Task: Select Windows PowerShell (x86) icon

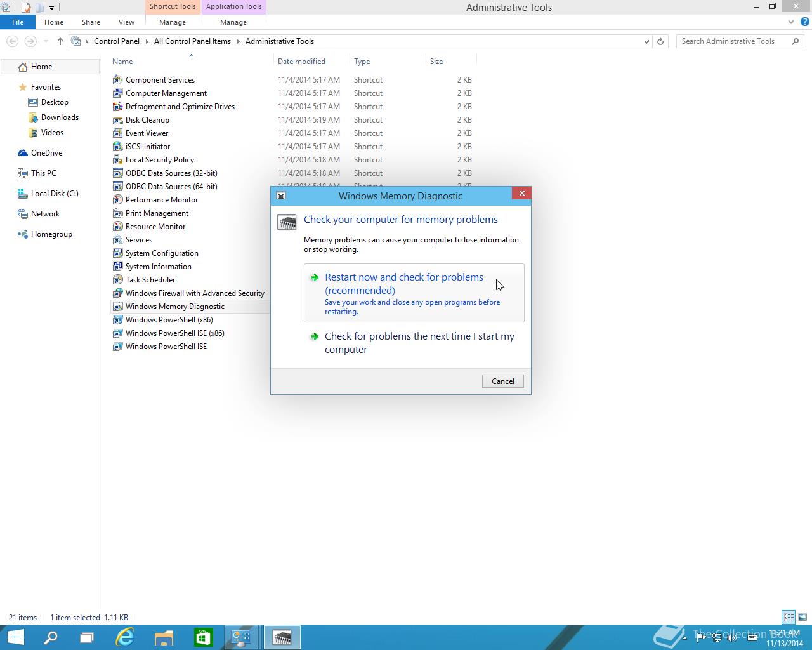Action: 117,320
